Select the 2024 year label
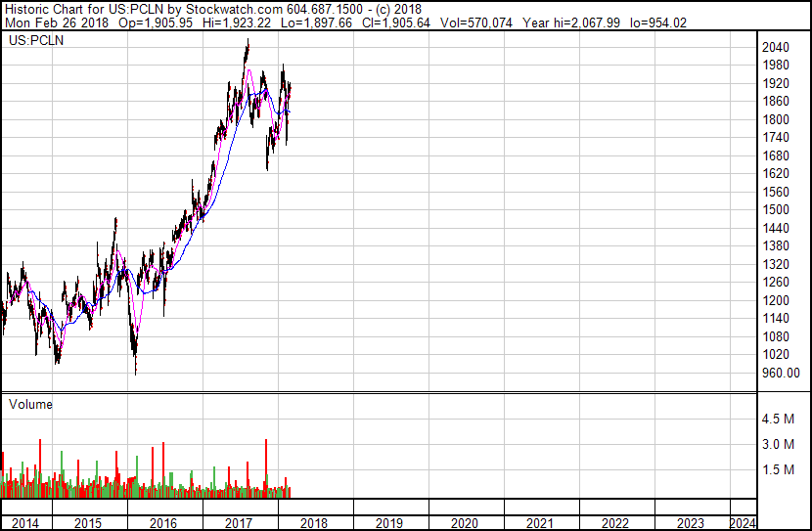The image size is (812, 531). tap(744, 523)
